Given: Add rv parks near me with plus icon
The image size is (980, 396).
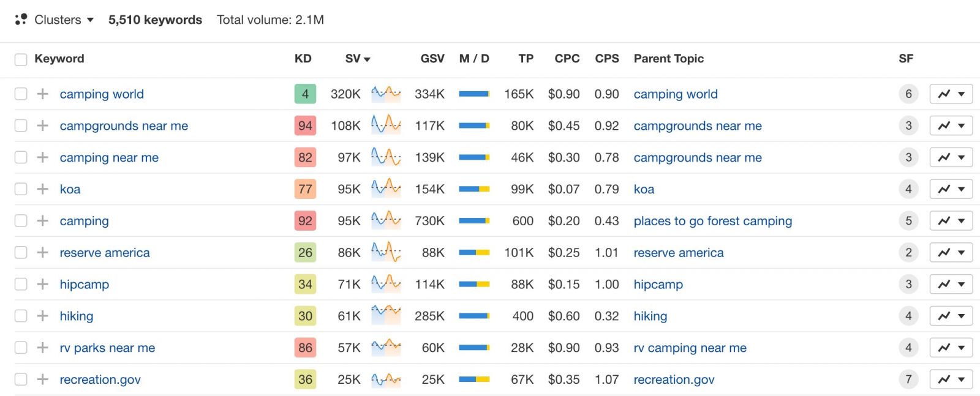Looking at the screenshot, I should (x=42, y=348).
